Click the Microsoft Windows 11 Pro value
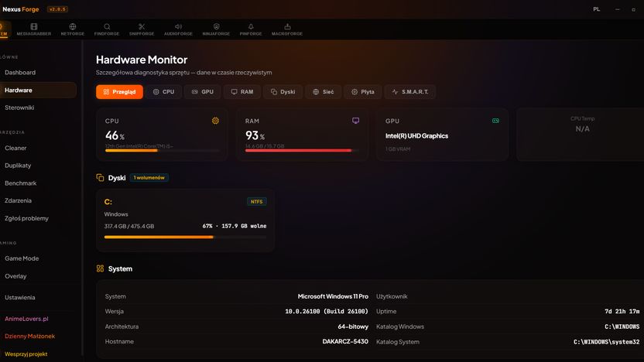The height and width of the screenshot is (362, 644). click(333, 296)
